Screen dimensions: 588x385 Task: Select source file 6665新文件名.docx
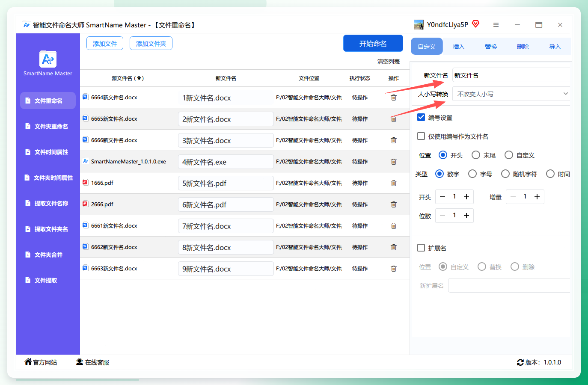click(114, 118)
